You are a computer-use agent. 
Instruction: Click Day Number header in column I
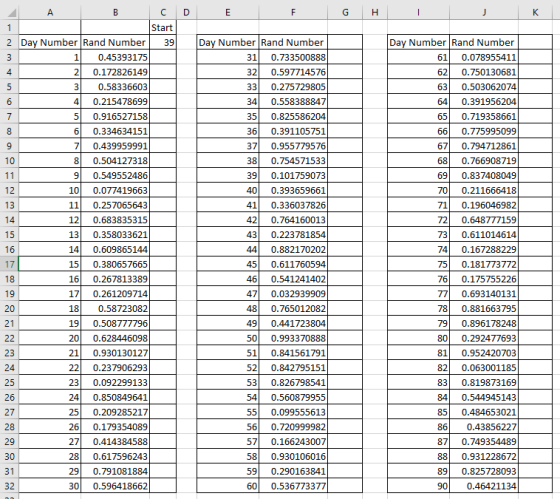coord(418,43)
